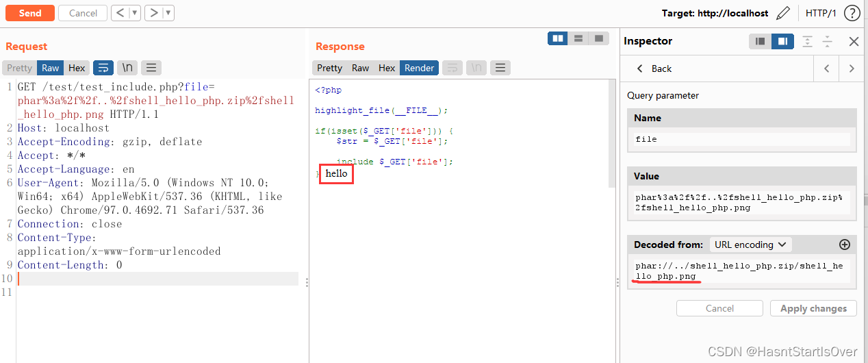Toggle word wrap in Response panel
868x363 pixels.
[x=452, y=68]
